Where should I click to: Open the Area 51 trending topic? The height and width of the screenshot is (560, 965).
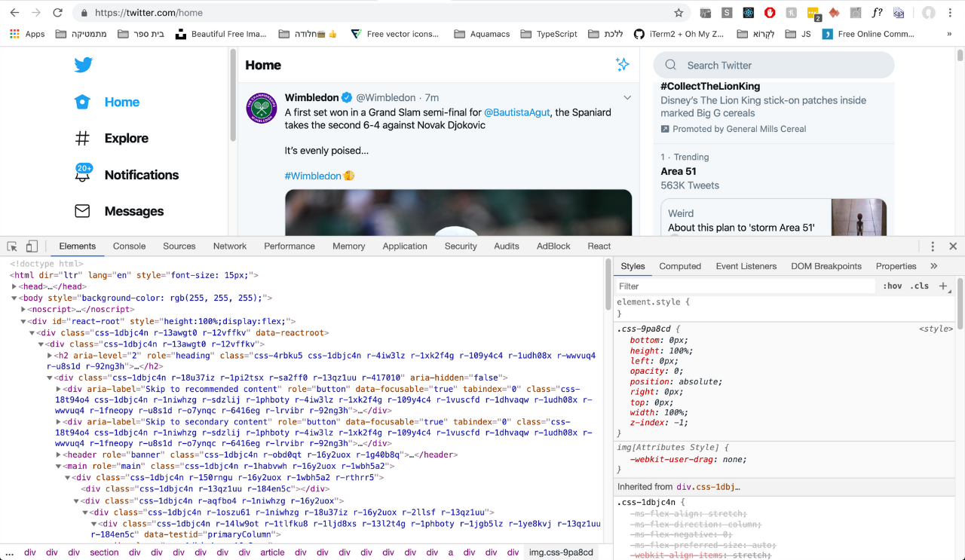pos(679,171)
